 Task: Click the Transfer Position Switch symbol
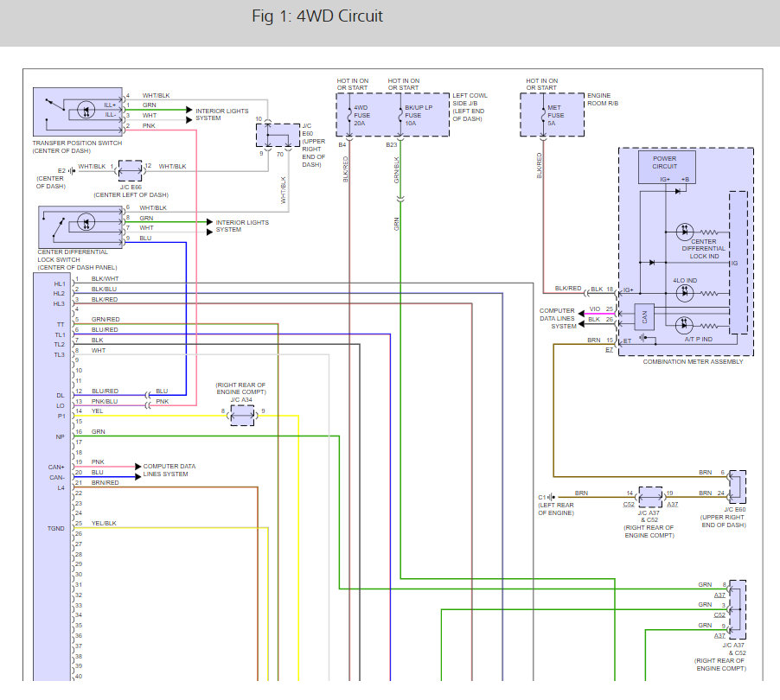pos(77,111)
